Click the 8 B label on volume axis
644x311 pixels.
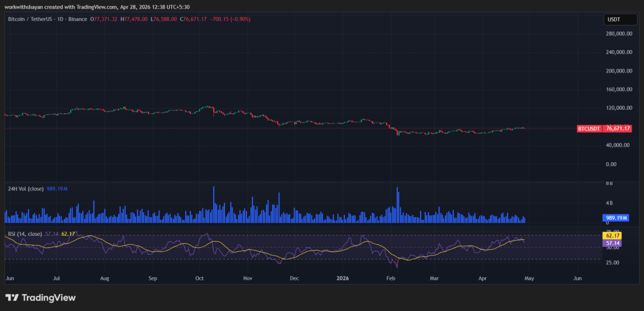click(610, 184)
